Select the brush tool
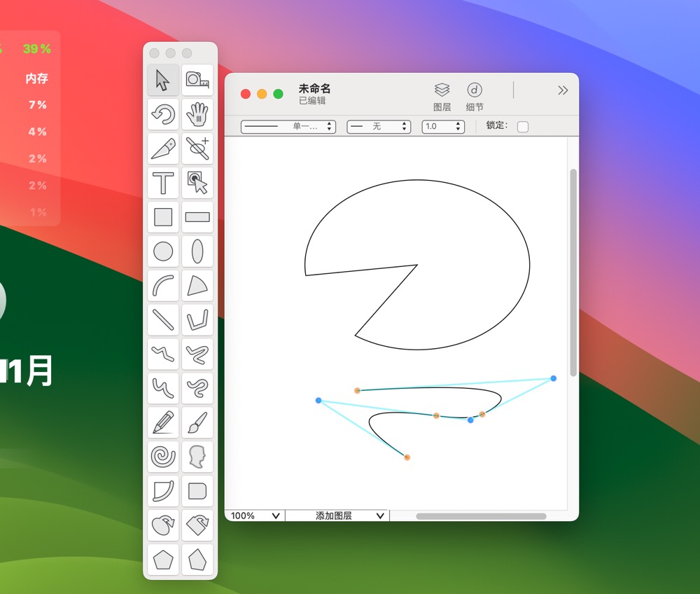Viewport: 700px width, 594px height. click(197, 422)
